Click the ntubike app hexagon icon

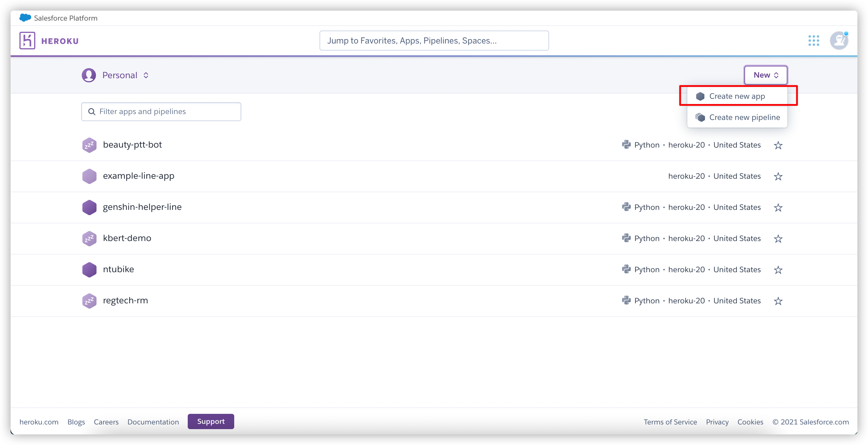pyautogui.click(x=89, y=270)
